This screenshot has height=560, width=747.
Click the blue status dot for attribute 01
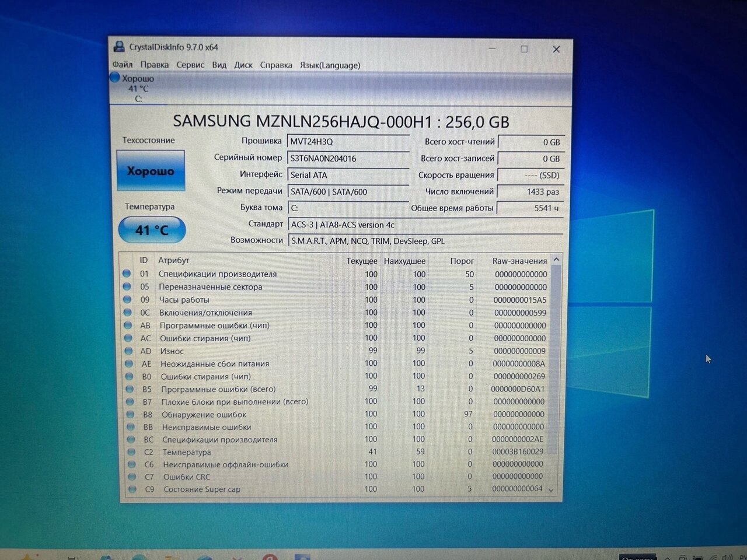point(127,274)
